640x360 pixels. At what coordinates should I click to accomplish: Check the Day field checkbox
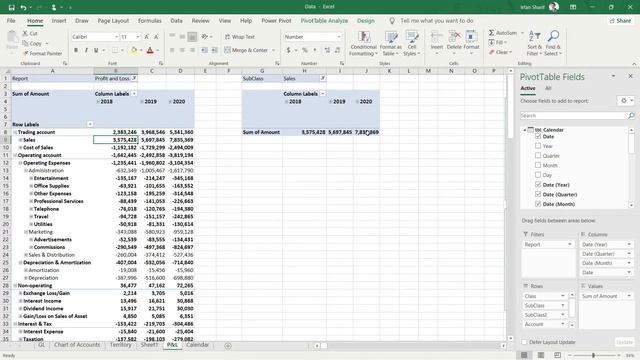point(538,175)
